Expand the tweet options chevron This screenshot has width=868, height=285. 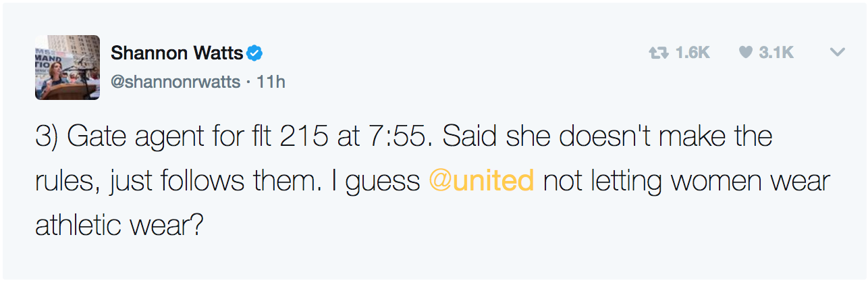837,53
